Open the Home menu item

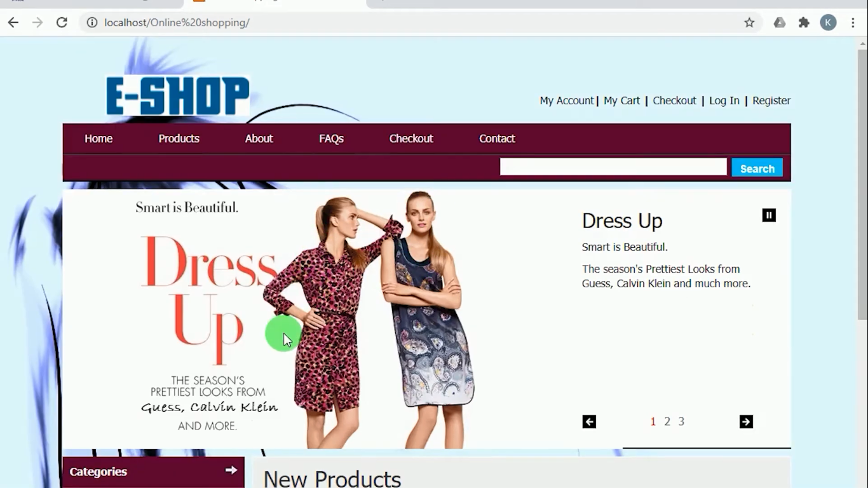click(x=98, y=139)
